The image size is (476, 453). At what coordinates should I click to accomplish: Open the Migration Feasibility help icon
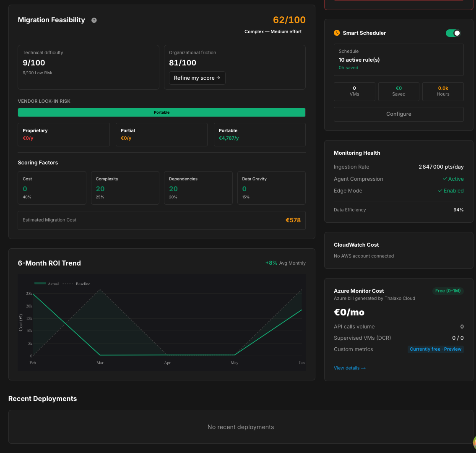point(94,20)
